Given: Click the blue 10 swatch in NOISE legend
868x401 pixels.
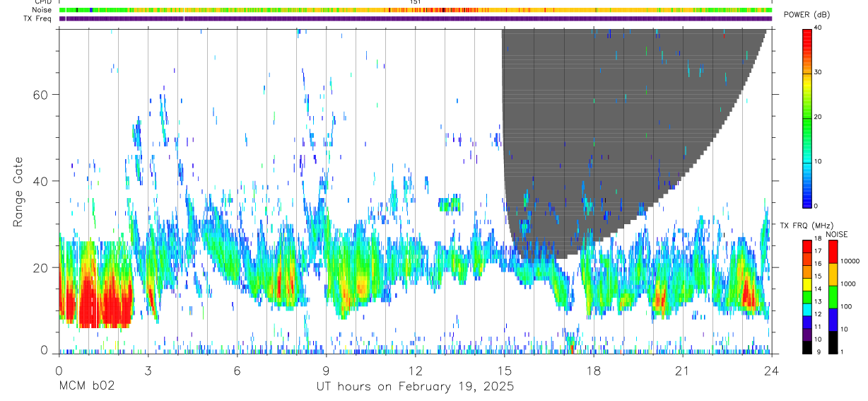Looking at the screenshot, I should coord(833,320).
